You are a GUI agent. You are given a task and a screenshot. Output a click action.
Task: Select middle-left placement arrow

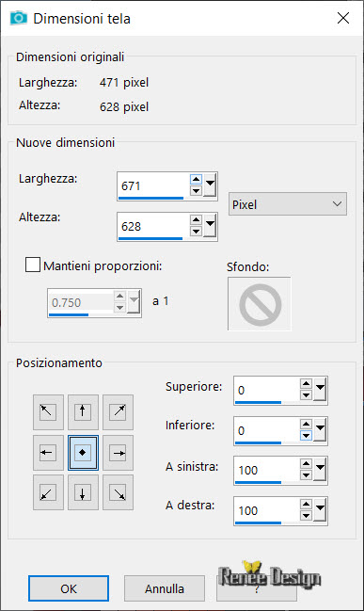click(x=48, y=453)
